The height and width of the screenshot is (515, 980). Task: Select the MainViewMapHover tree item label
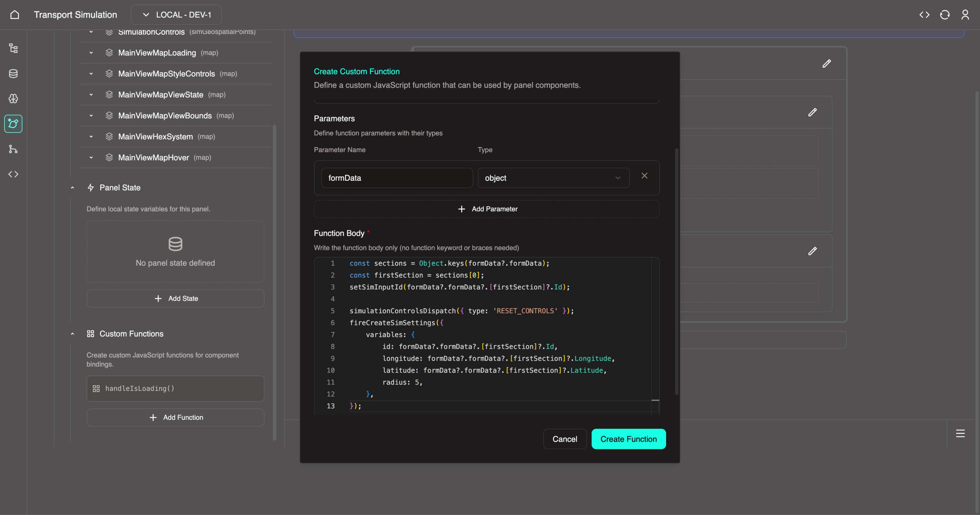pyautogui.click(x=153, y=157)
